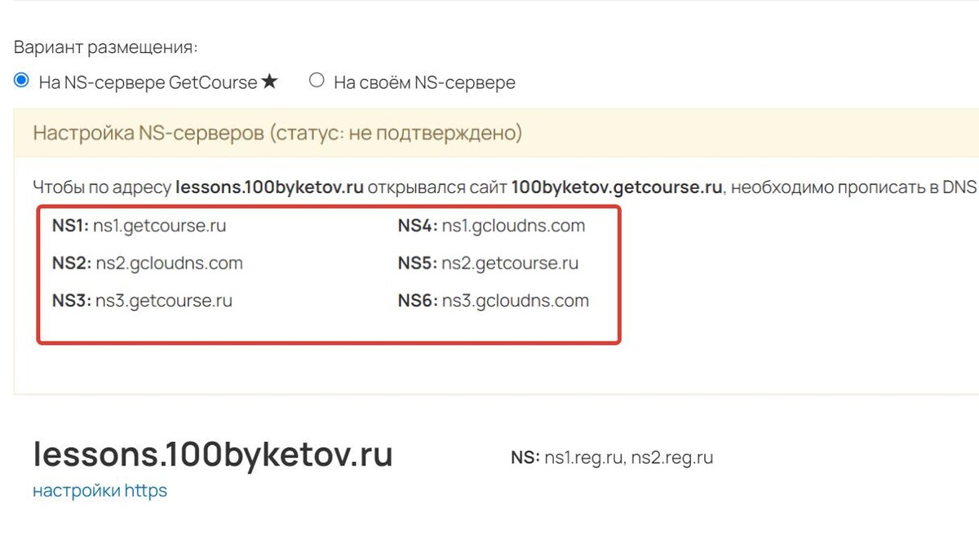This screenshot has width=979, height=560.
Task: Click the bold lessons.100byketov.ru in instruction
Action: point(269,187)
